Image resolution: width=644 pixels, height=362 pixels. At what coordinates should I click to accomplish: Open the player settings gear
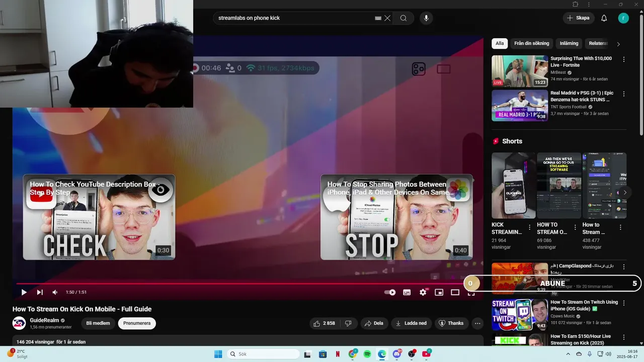[423, 292]
